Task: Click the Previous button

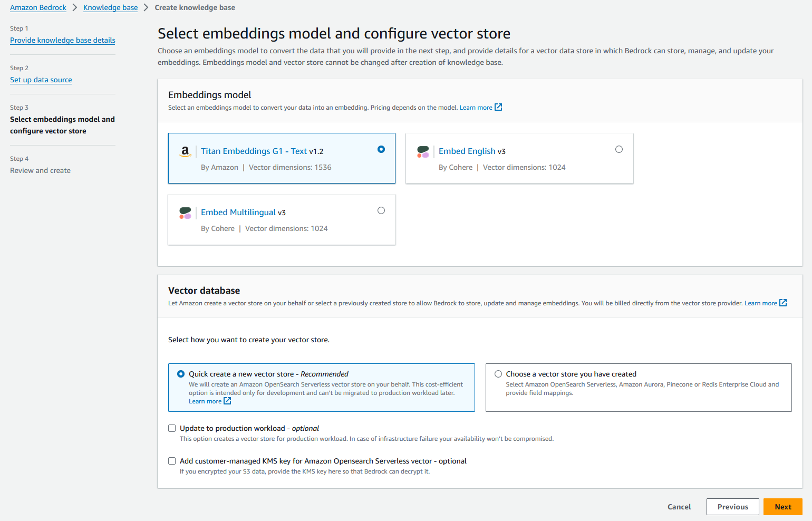Action: pyautogui.click(x=732, y=506)
